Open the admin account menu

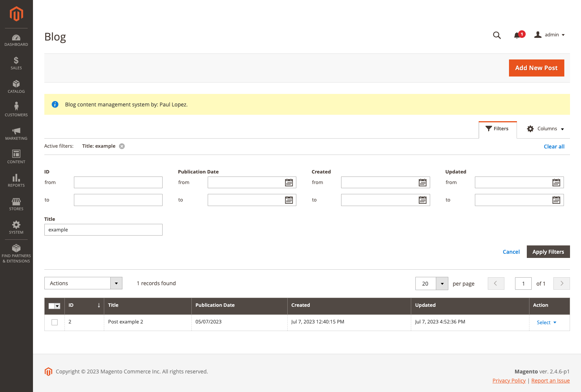click(x=550, y=35)
